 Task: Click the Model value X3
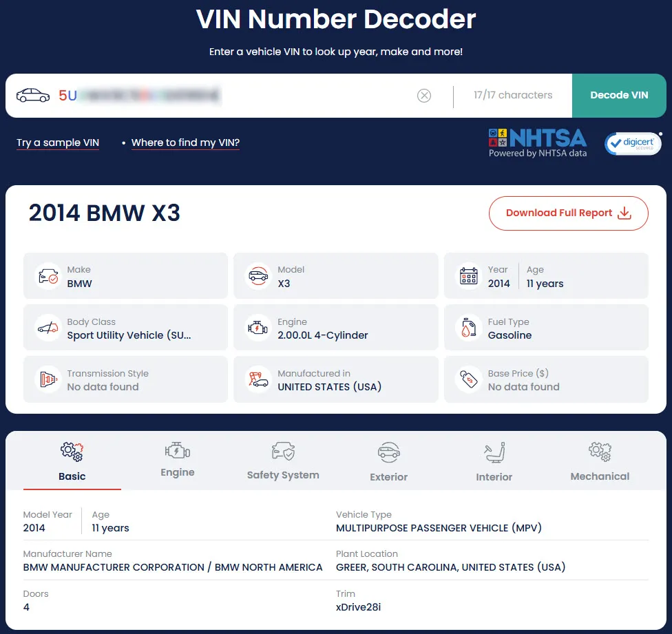[284, 284]
